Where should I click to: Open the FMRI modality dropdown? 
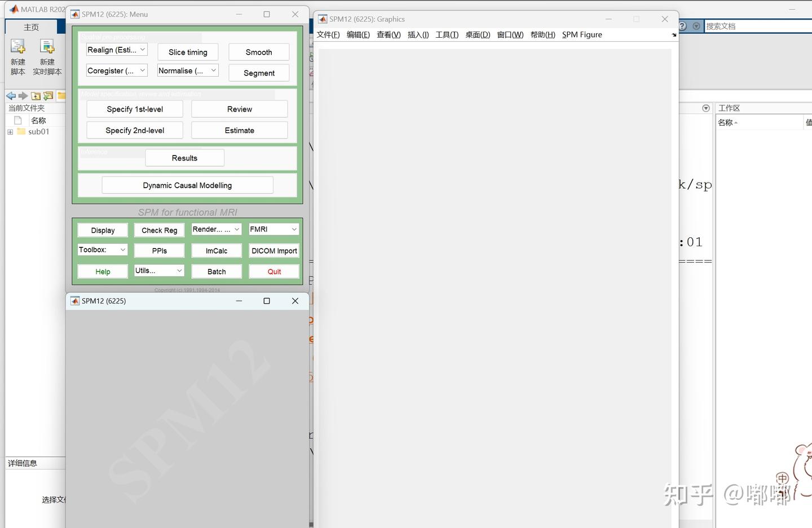[x=274, y=229]
